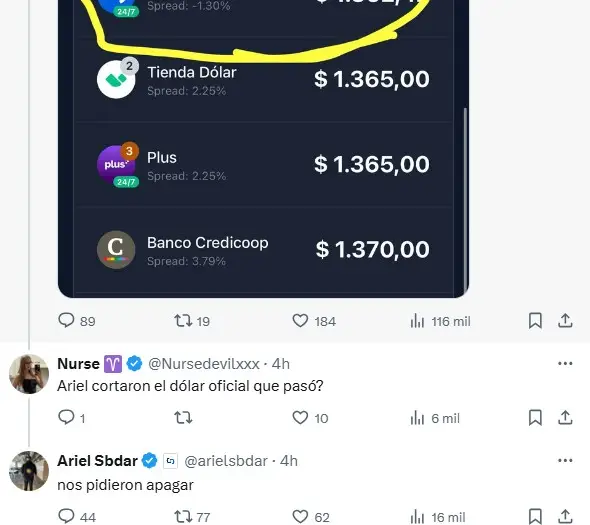The height and width of the screenshot is (525, 590).
Task: Open the @Nursedevilxxx profile handle
Action: point(204,364)
